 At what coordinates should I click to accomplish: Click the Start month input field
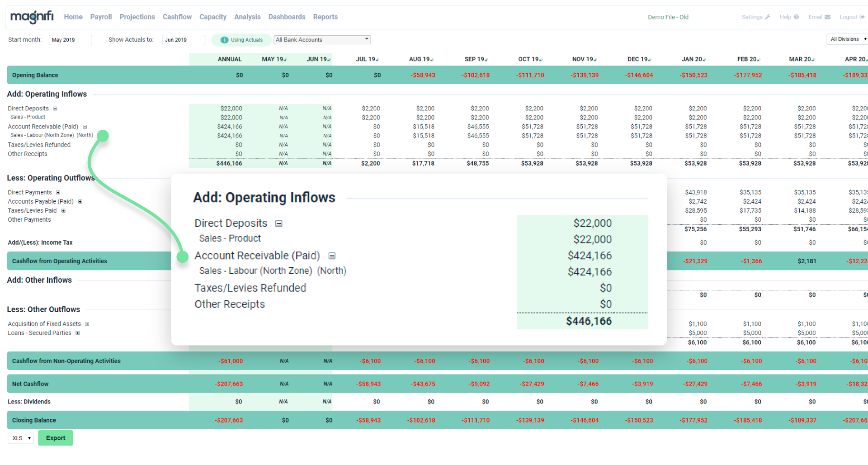70,40
